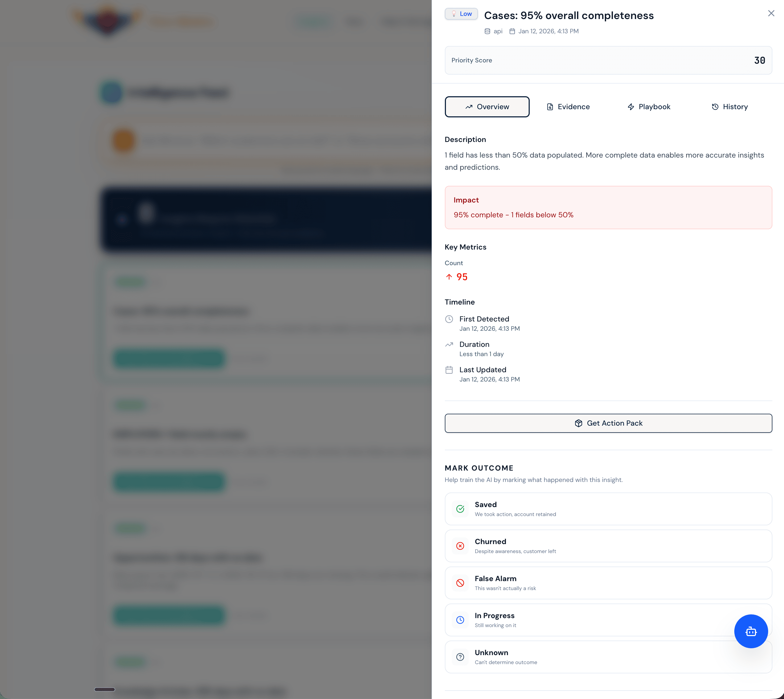
Task: Click the calendar icon beside Last Updated
Action: [449, 370]
